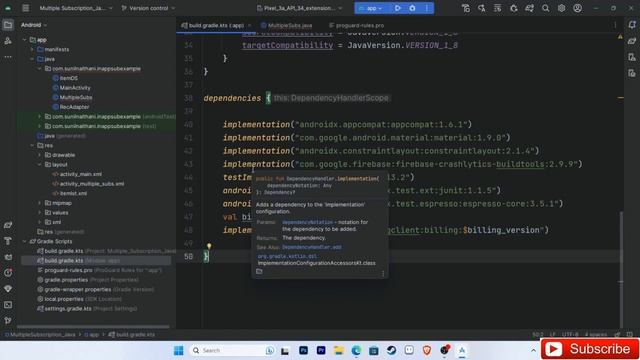Open Brave browser from taskbar
The image size is (640, 360).
point(427,350)
